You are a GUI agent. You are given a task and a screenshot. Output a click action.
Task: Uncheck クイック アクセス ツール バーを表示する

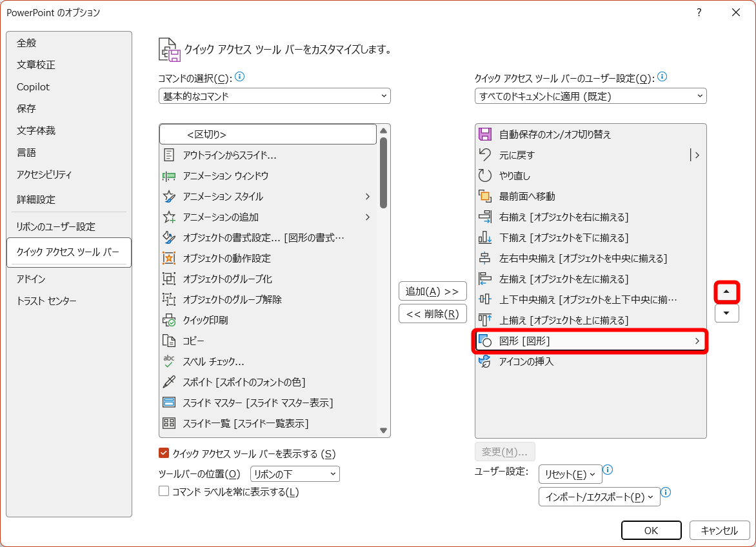(x=164, y=453)
